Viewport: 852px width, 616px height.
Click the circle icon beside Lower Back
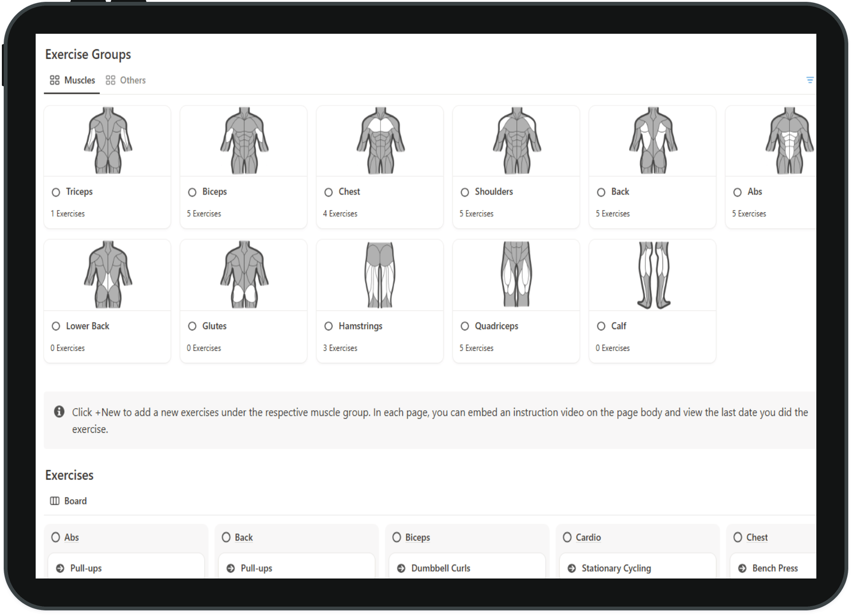[56, 326]
